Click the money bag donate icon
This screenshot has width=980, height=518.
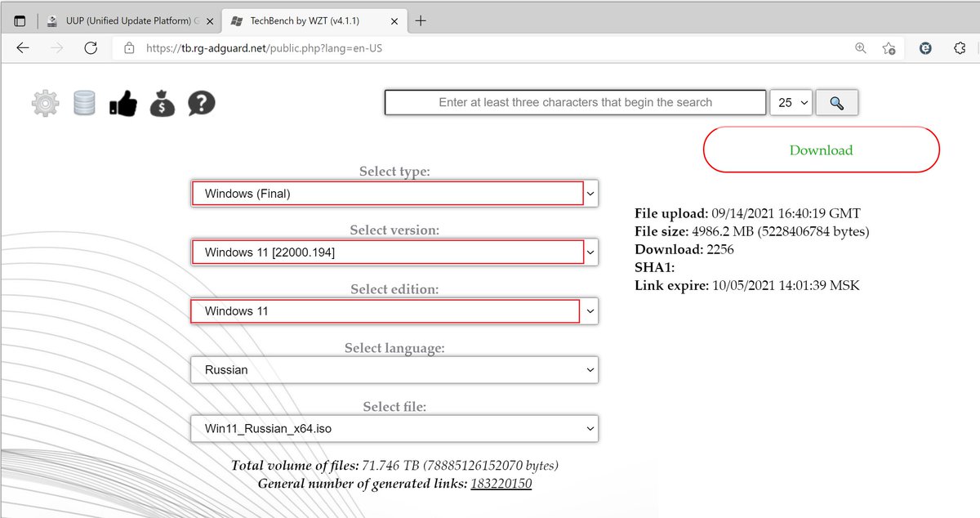(x=163, y=103)
